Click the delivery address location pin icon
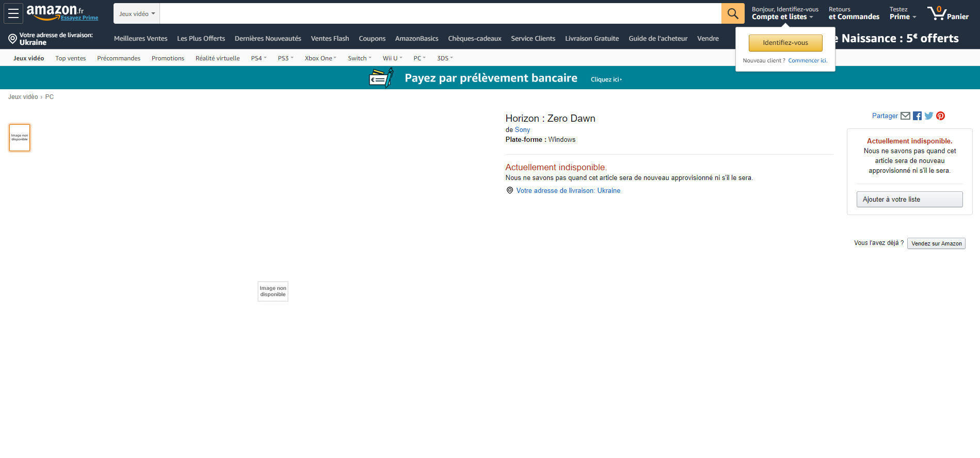The height and width of the screenshot is (458, 980). [x=13, y=39]
